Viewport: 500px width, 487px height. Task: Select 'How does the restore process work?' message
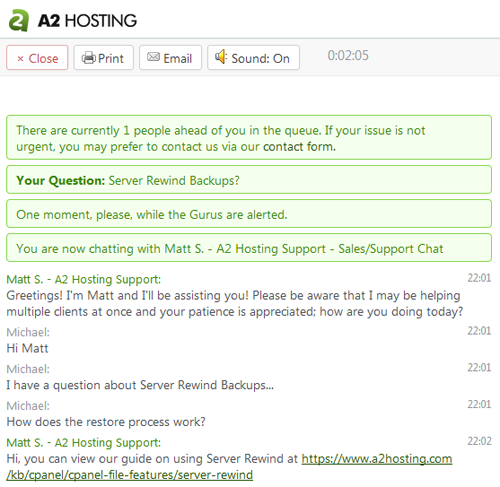[x=106, y=422]
